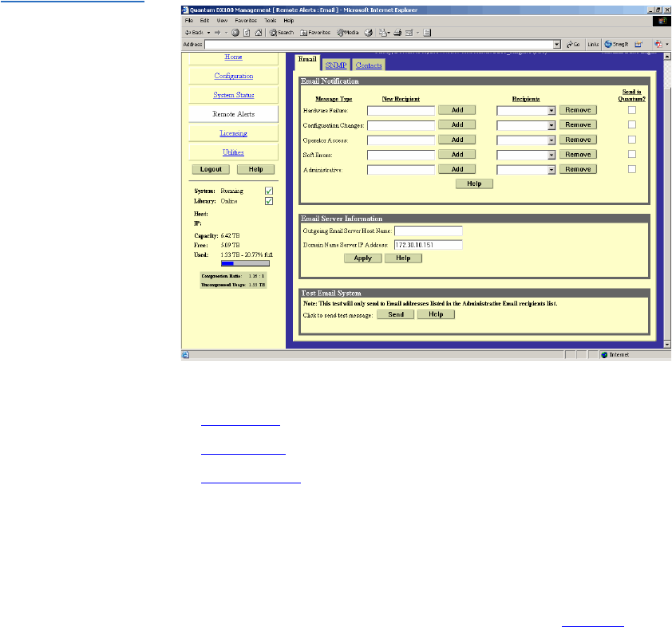This screenshot has width=672, height=627.
Task: Remove recipient for Soft Errors
Action: 578,154
